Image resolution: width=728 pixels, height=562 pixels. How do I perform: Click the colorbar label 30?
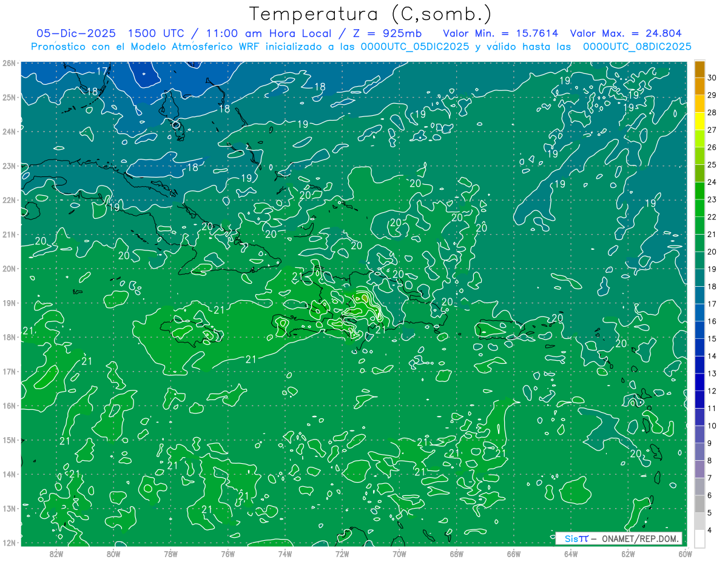tap(712, 78)
